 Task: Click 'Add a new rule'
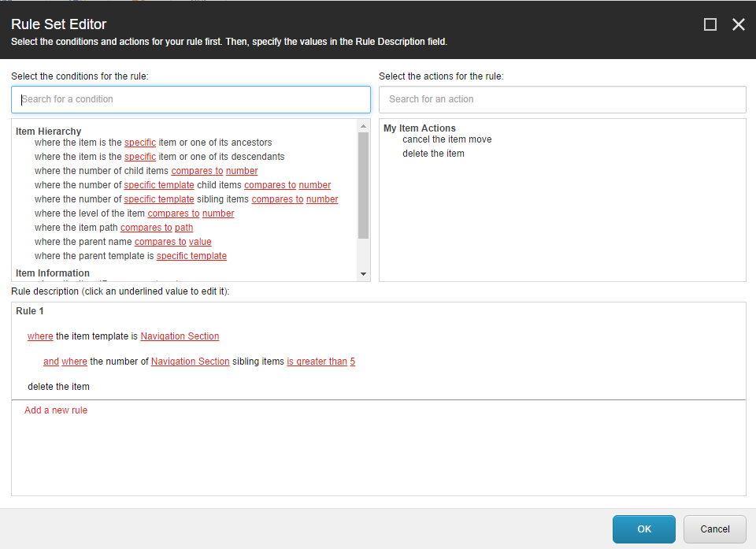55,410
